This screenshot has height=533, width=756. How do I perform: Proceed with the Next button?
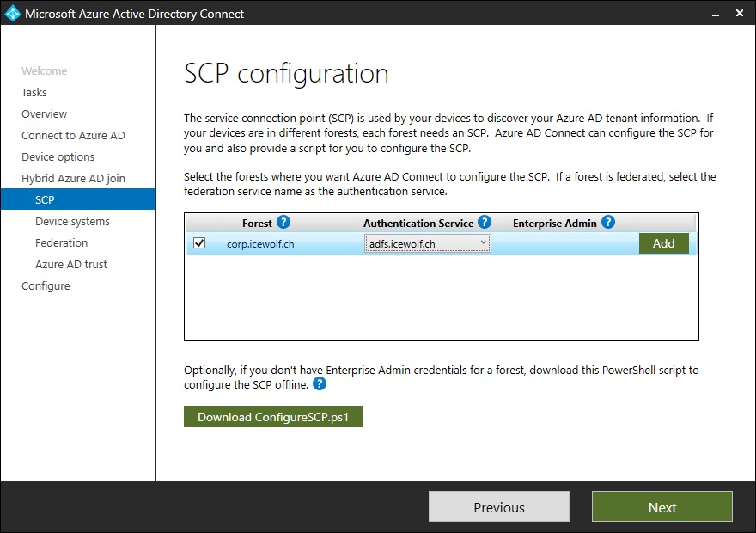(662, 507)
